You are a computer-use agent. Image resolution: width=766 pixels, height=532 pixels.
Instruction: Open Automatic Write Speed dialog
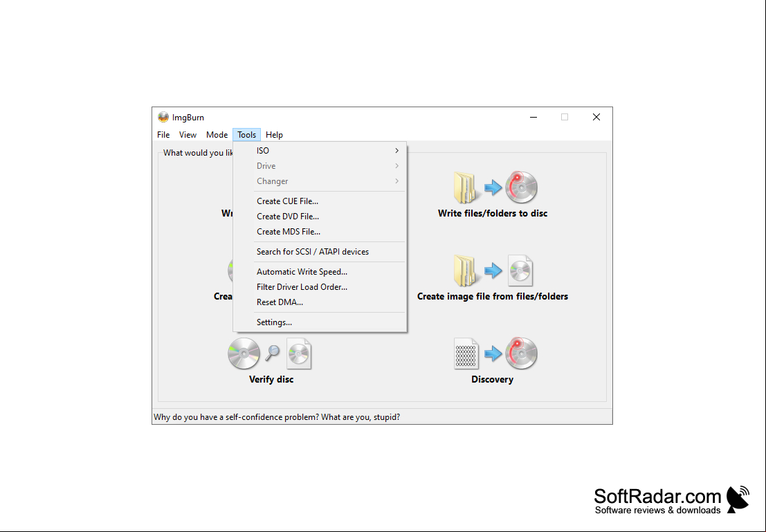pyautogui.click(x=320, y=272)
